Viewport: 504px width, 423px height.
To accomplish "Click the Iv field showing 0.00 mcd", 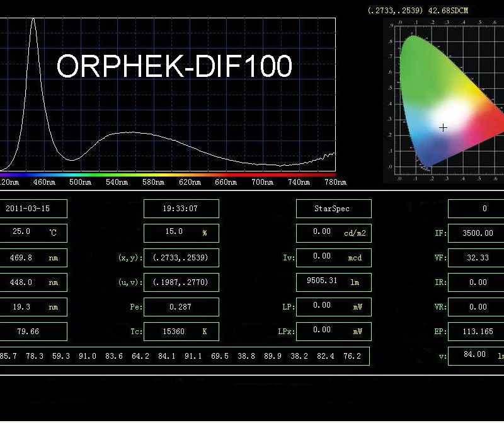I will click(334, 258).
